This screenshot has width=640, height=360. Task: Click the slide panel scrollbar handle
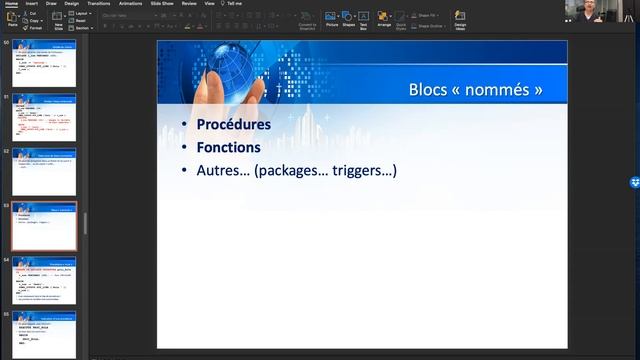pyautogui.click(x=85, y=224)
